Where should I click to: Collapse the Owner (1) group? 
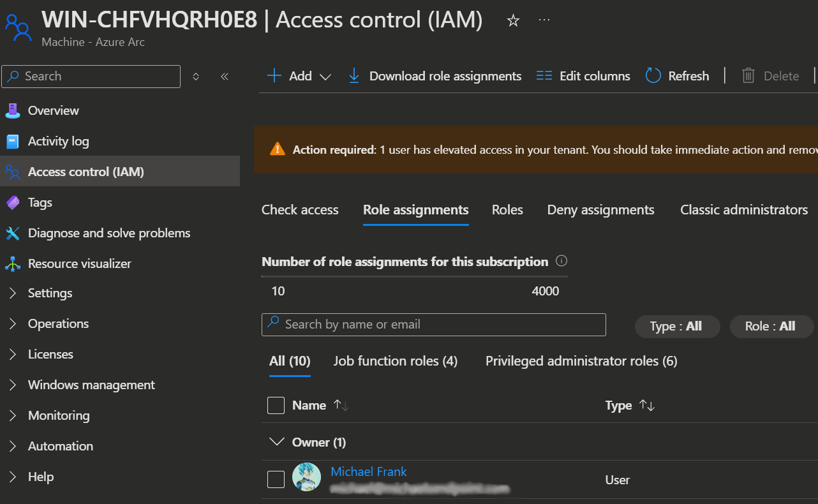276,441
